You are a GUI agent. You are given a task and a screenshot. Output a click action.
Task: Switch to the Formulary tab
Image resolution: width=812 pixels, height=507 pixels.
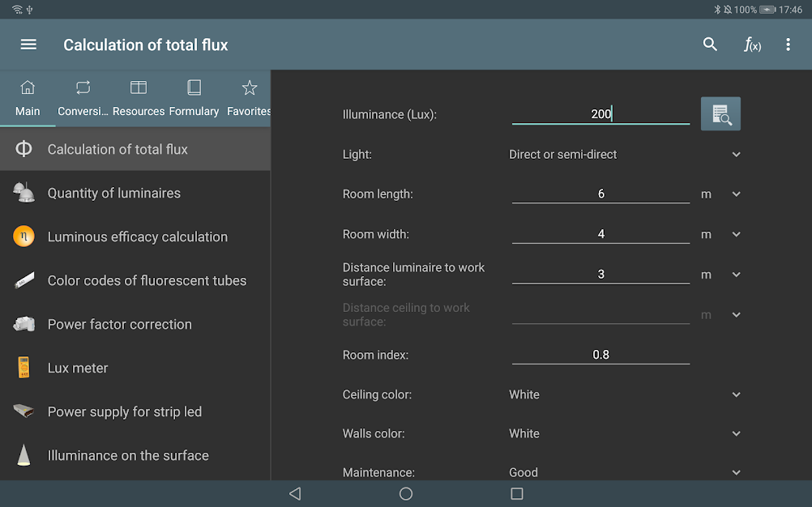point(194,98)
